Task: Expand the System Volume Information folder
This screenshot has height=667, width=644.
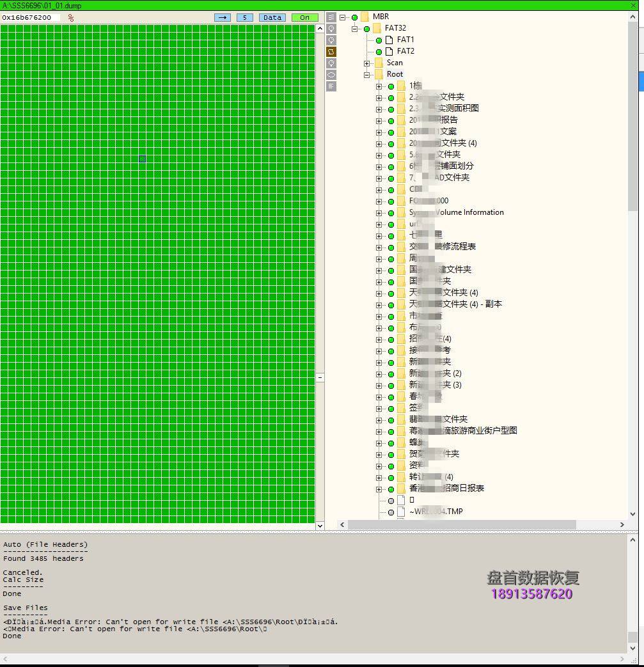Action: [379, 213]
